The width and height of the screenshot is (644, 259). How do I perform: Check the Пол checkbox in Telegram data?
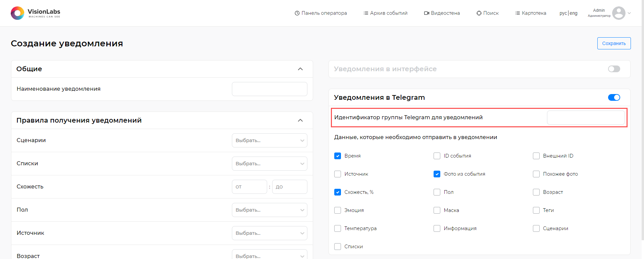point(437,192)
